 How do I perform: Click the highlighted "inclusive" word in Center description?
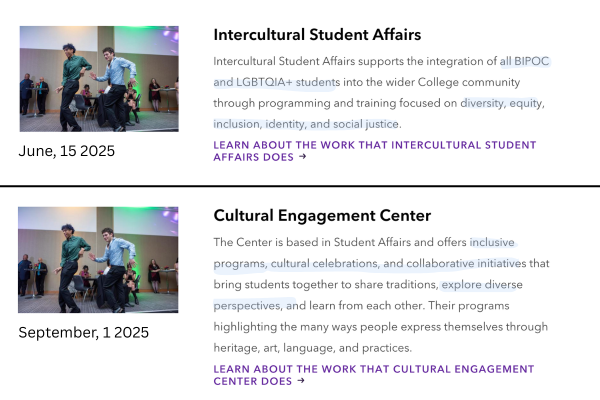pyautogui.click(x=492, y=242)
